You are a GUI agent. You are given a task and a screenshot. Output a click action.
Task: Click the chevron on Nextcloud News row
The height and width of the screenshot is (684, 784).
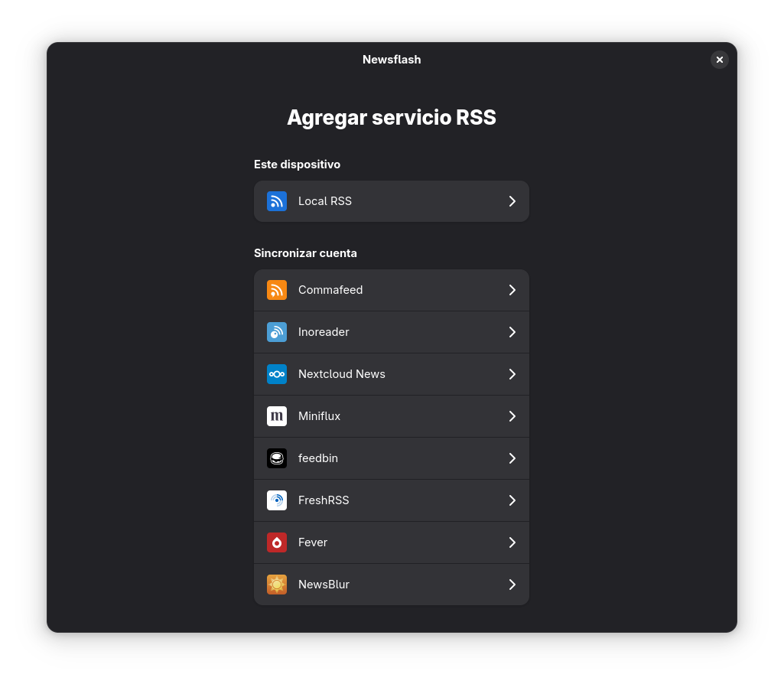pyautogui.click(x=512, y=374)
